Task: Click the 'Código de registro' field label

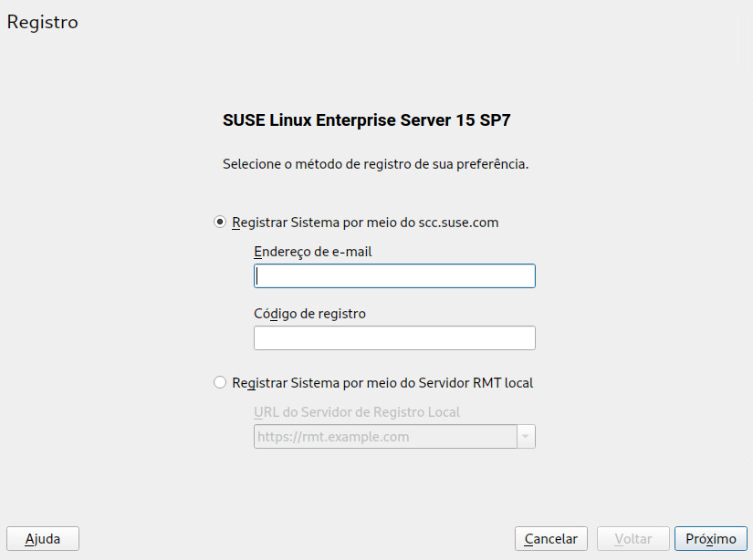Action: coord(309,314)
